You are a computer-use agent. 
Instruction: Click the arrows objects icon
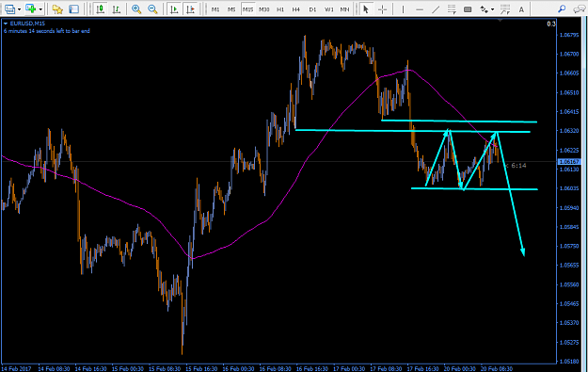(x=485, y=9)
